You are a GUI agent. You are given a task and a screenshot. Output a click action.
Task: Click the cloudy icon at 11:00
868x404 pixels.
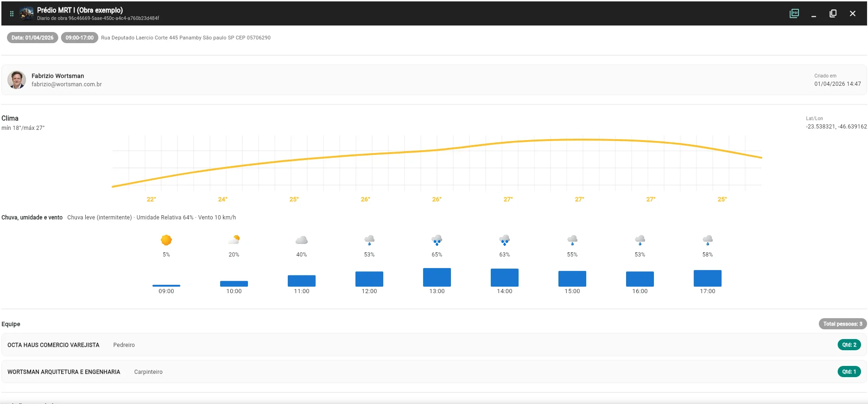coord(302,240)
